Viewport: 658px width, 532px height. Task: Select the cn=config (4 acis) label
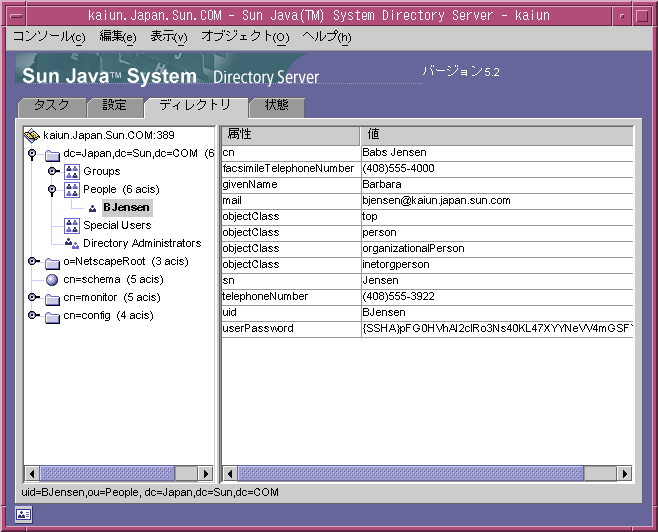pos(108,316)
